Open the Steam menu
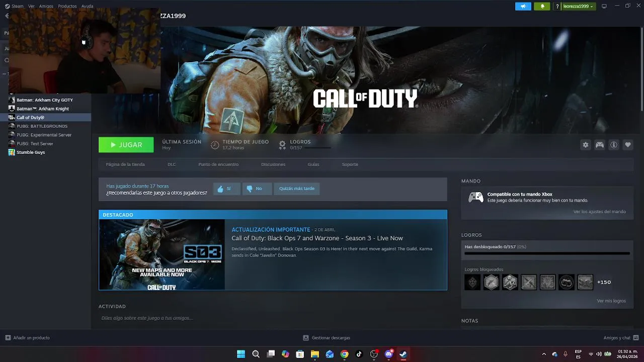The height and width of the screenshot is (362, 644). click(x=14, y=6)
